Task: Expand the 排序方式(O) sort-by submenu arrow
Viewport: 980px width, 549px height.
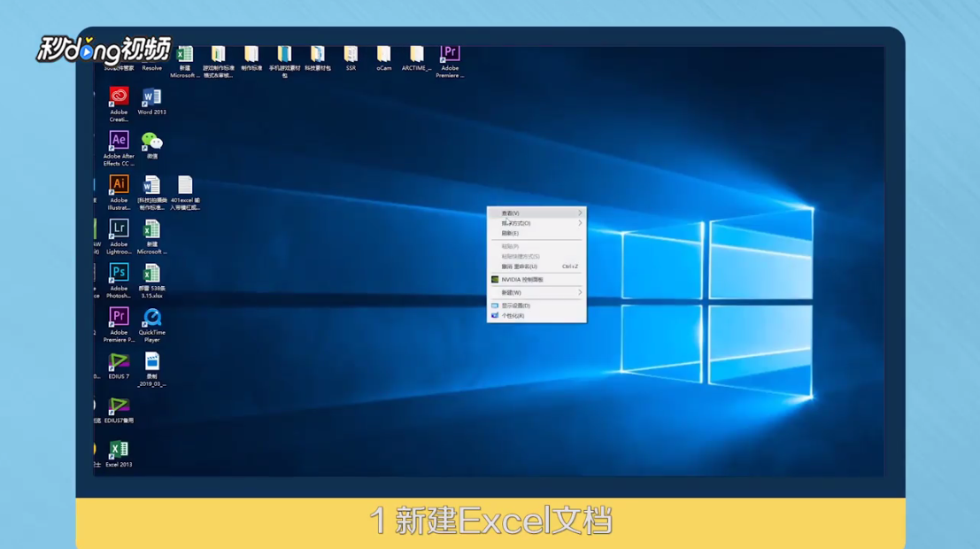Action: pos(580,223)
